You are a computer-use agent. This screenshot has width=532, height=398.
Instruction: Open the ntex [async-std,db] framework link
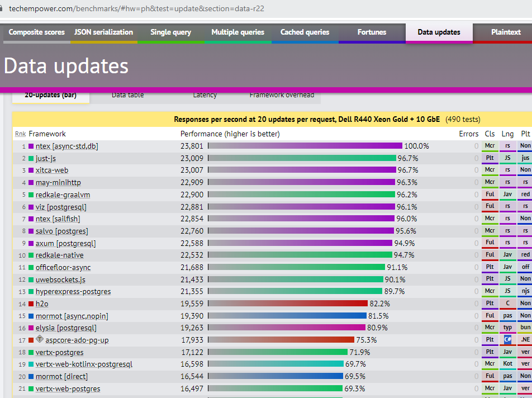[67, 146]
